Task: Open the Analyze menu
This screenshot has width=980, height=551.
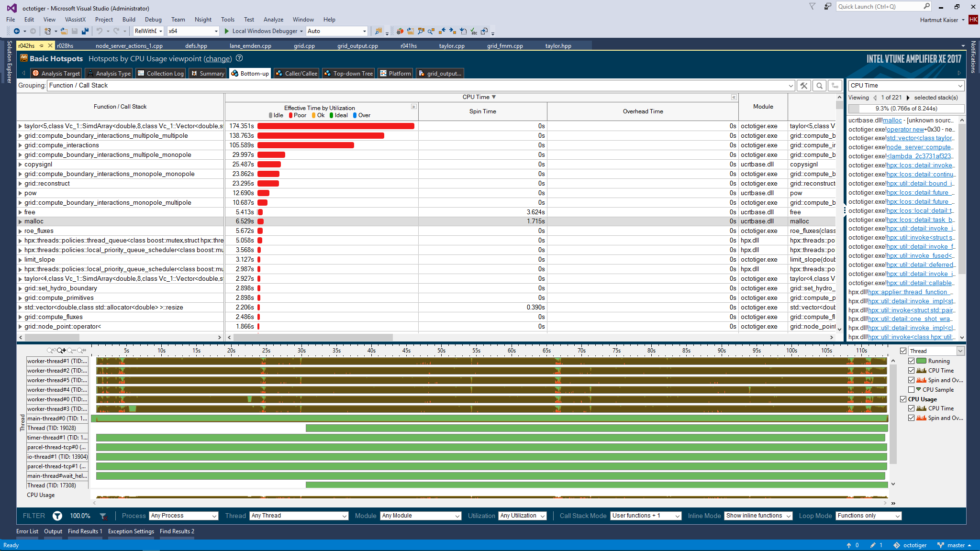Action: click(x=273, y=20)
